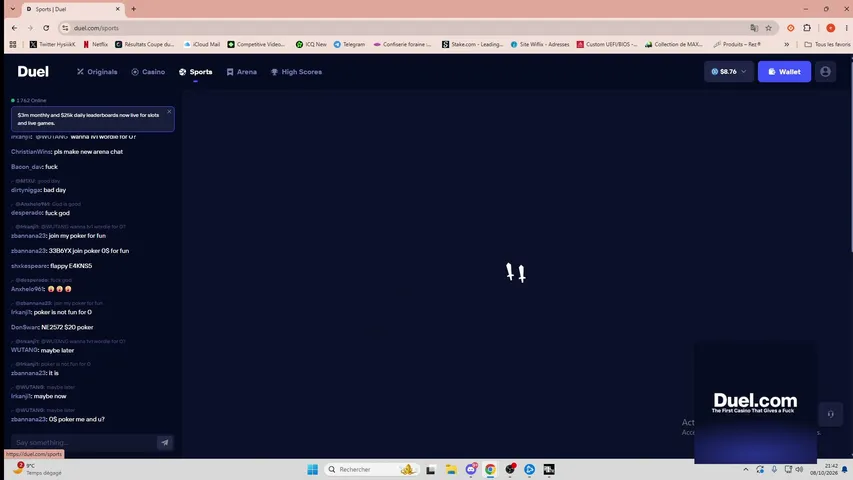Click message 'NE2572 $20 poker'
853x480 pixels.
[x=67, y=327]
